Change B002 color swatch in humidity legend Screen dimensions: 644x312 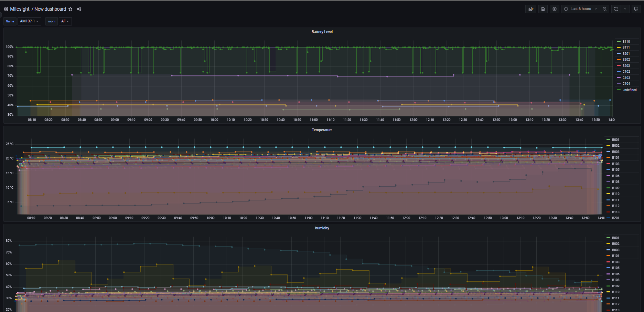pos(608,244)
